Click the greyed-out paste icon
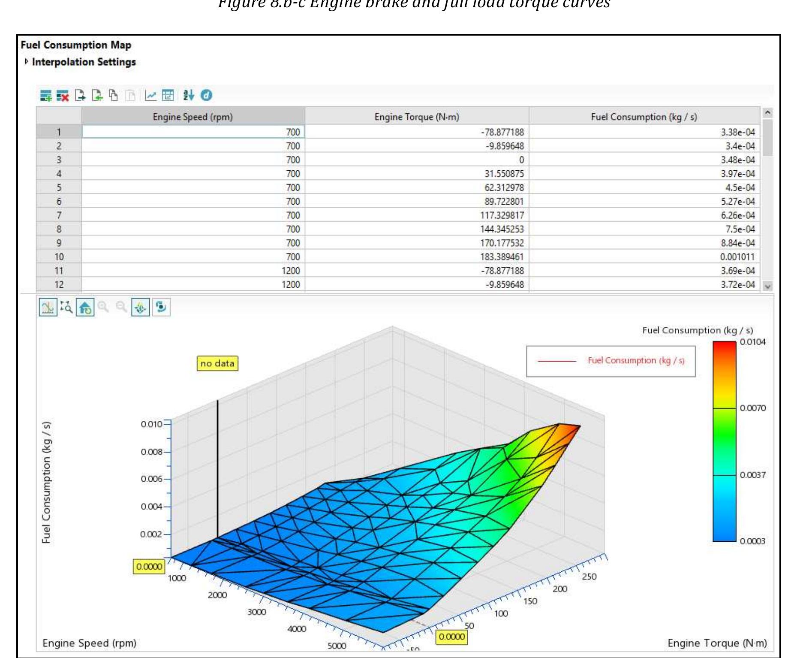This screenshot has height=658, width=812. pyautogui.click(x=130, y=95)
